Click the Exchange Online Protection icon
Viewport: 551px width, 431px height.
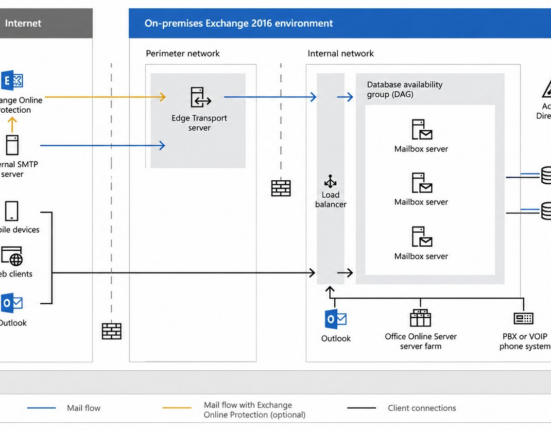click(12, 80)
